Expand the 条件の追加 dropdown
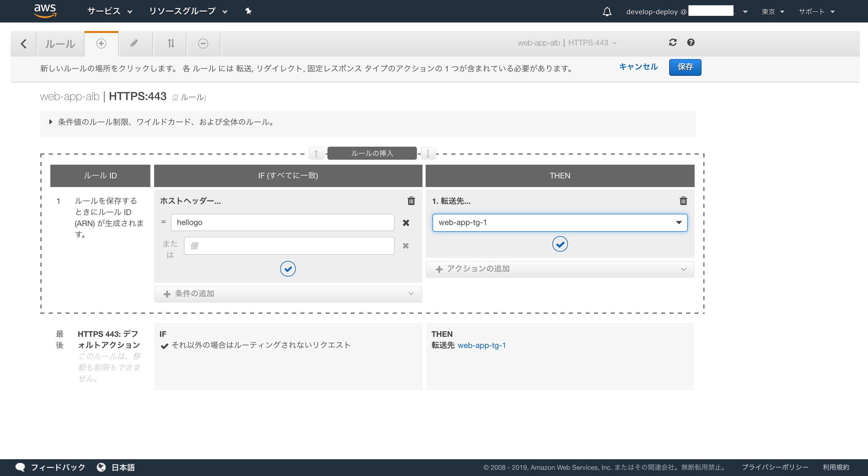This screenshot has width=868, height=476. click(288, 294)
